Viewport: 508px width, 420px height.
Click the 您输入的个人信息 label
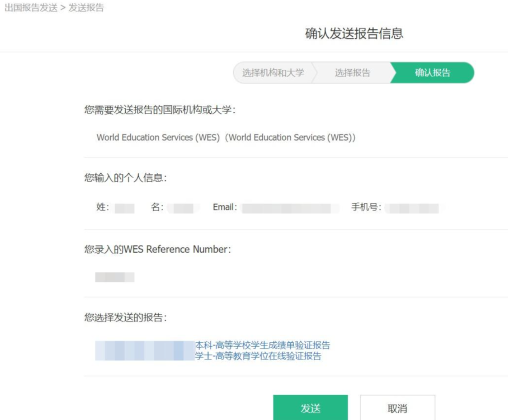[125, 178]
